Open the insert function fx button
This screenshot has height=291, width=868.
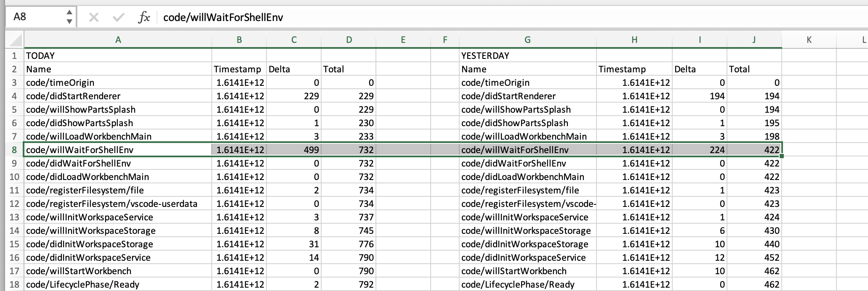[x=144, y=17]
